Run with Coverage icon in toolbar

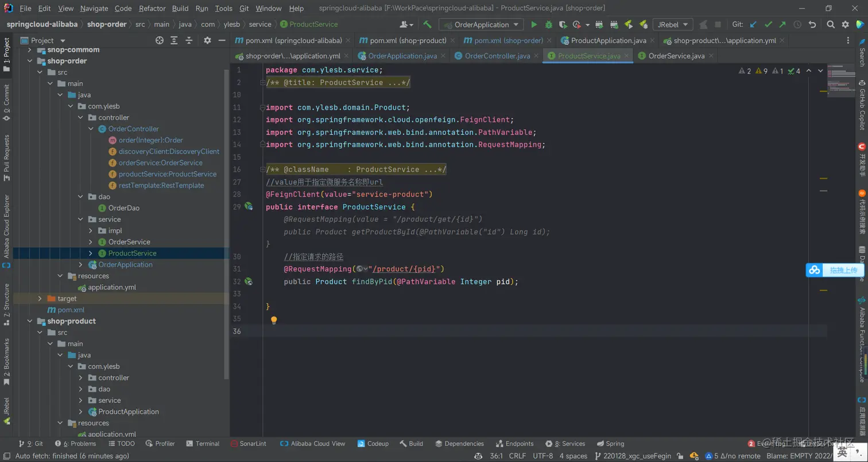(x=563, y=25)
